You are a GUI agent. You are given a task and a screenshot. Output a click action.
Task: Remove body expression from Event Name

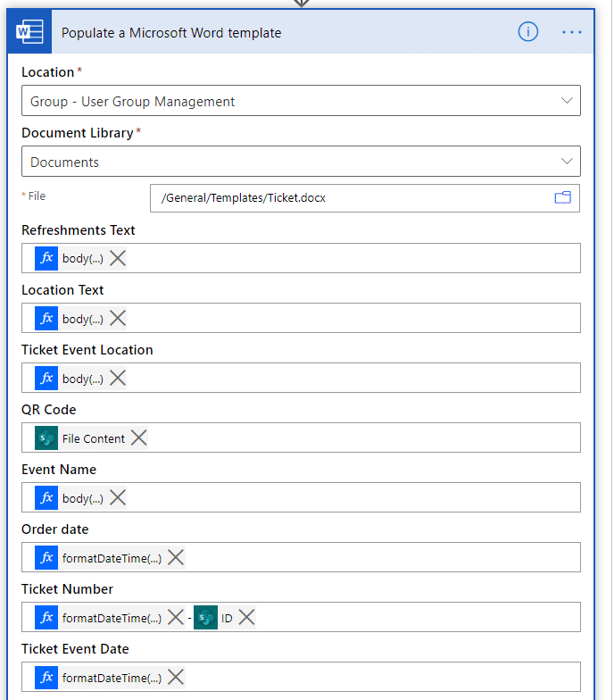pyautogui.click(x=118, y=498)
